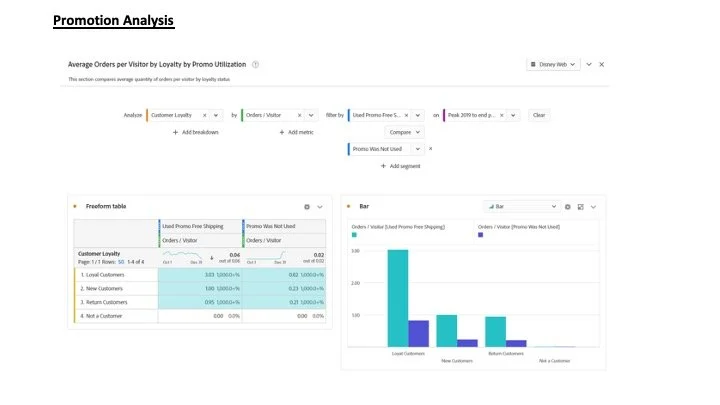Remove the Used Promo Free Shipping segment
720x405 pixels.
coord(406,115)
